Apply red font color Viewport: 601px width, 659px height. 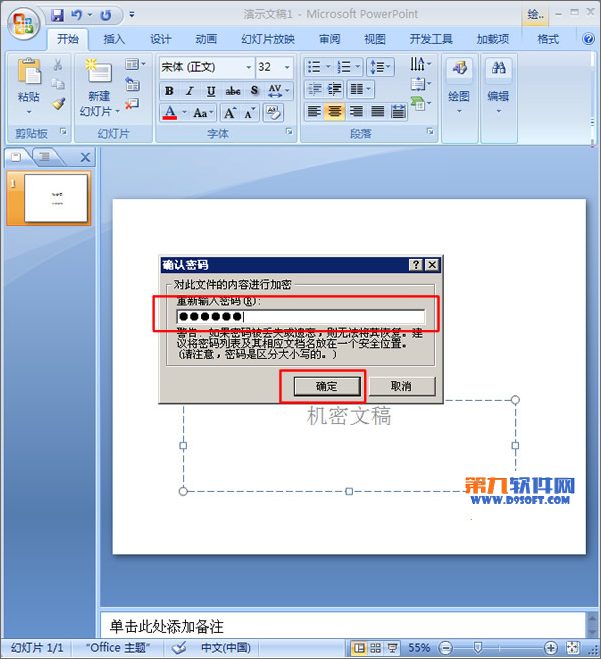170,113
